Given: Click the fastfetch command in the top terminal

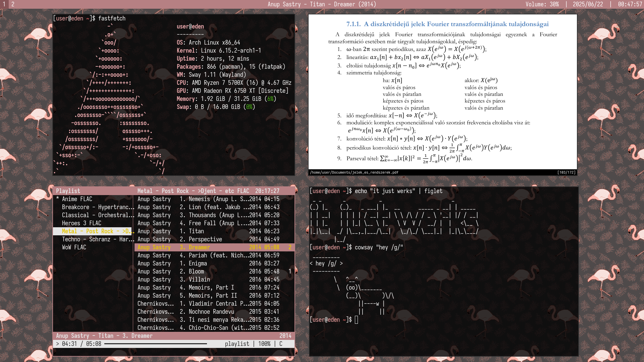Looking at the screenshot, I should 112,18.
